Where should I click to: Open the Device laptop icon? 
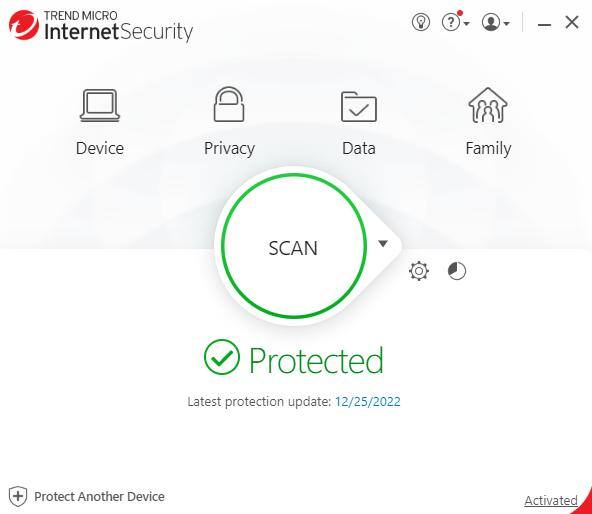click(x=100, y=105)
